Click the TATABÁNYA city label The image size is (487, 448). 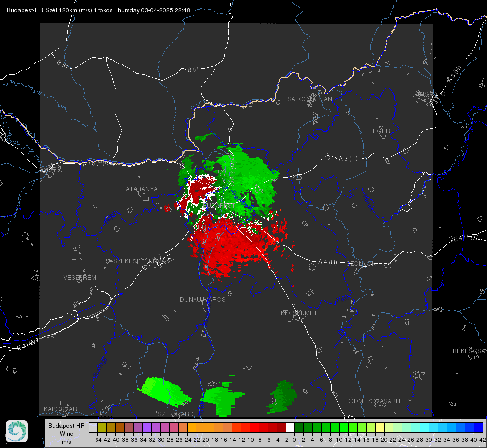(140, 189)
